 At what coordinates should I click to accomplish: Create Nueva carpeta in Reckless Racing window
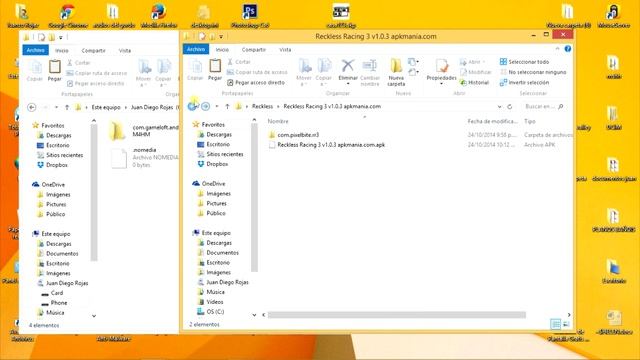point(396,72)
